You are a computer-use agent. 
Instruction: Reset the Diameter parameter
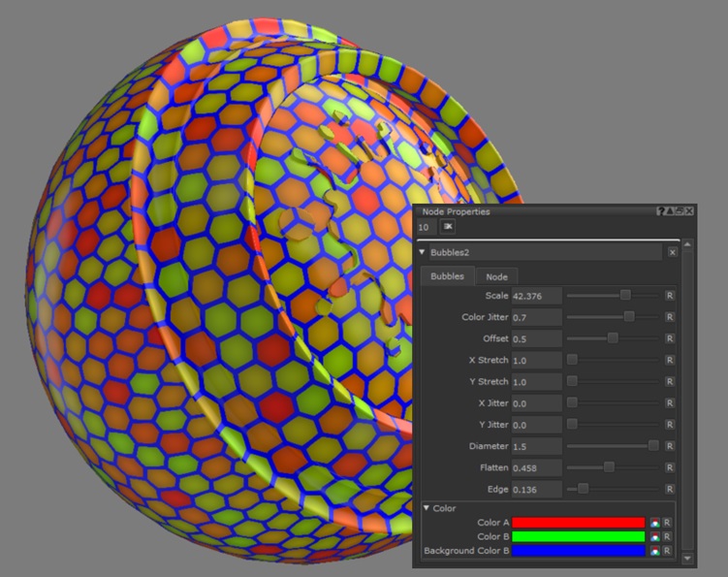click(669, 446)
